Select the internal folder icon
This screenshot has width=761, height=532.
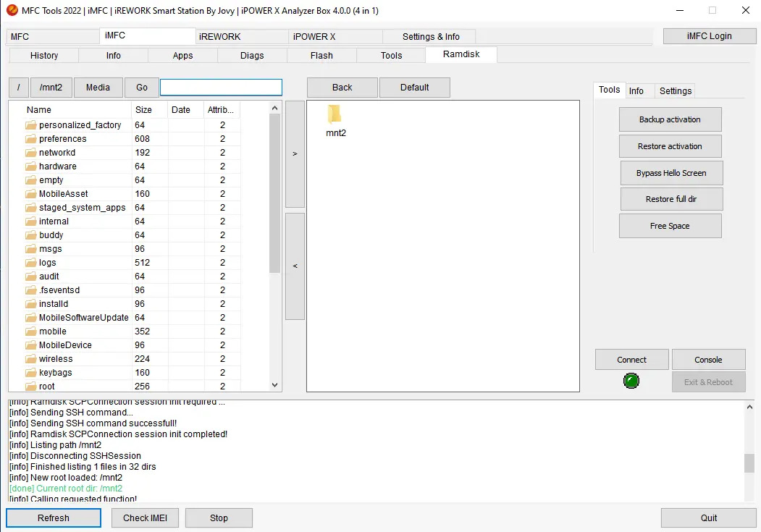31,221
